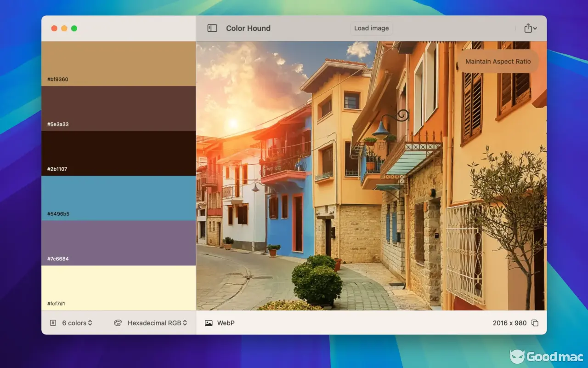The width and height of the screenshot is (588, 368).
Task: Choose the cream #fcf7d1 swatch
Action: [119, 287]
